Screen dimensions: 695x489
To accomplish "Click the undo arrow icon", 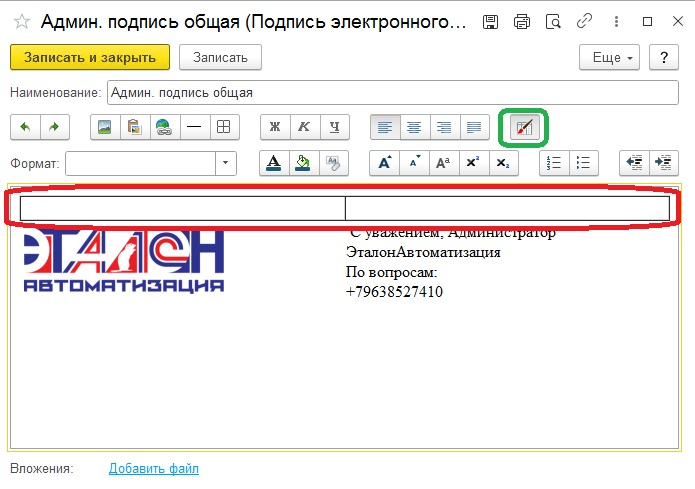I will (x=25, y=127).
